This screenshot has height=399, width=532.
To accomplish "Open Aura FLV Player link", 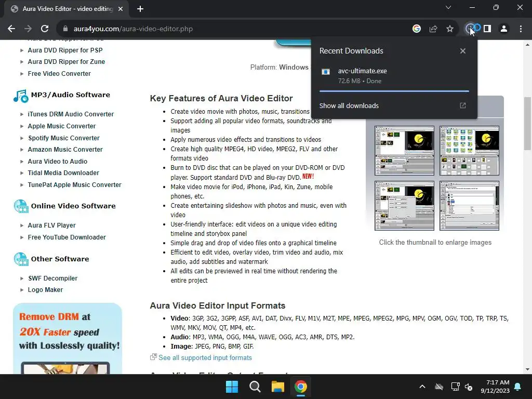I will click(51, 225).
